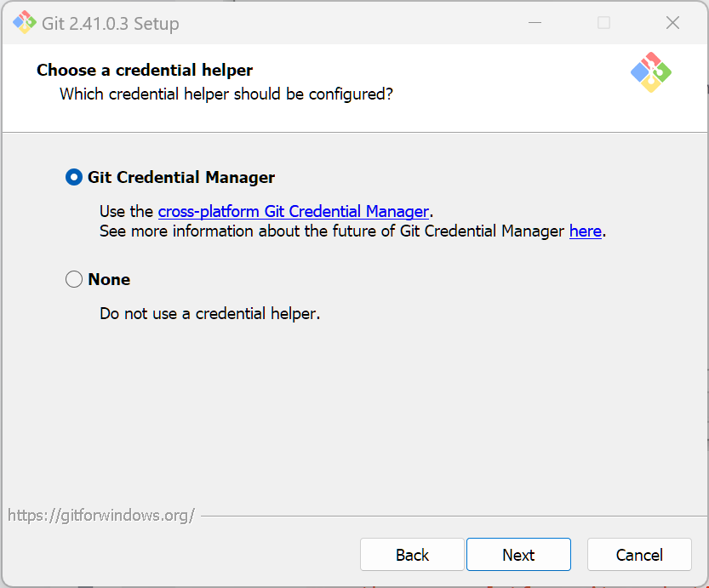
Task: Go back to the previous setup page
Action: (412, 555)
